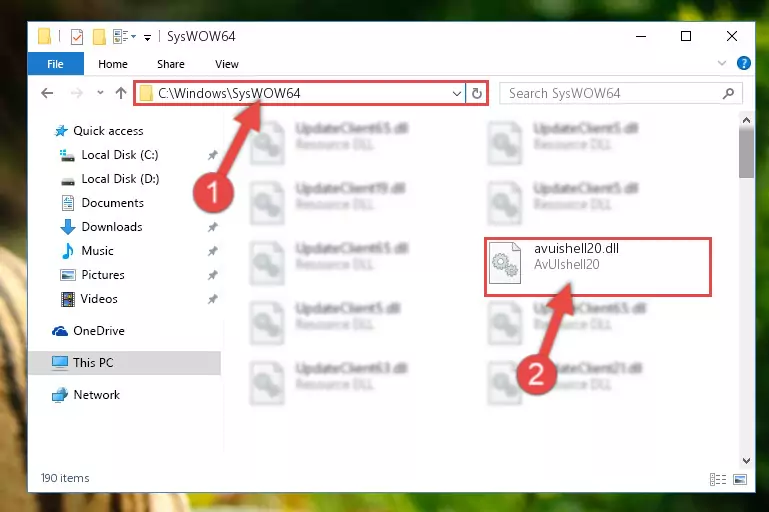Viewport: 769px width, 512px height.
Task: Click the magnifier search icon
Action: (728, 93)
